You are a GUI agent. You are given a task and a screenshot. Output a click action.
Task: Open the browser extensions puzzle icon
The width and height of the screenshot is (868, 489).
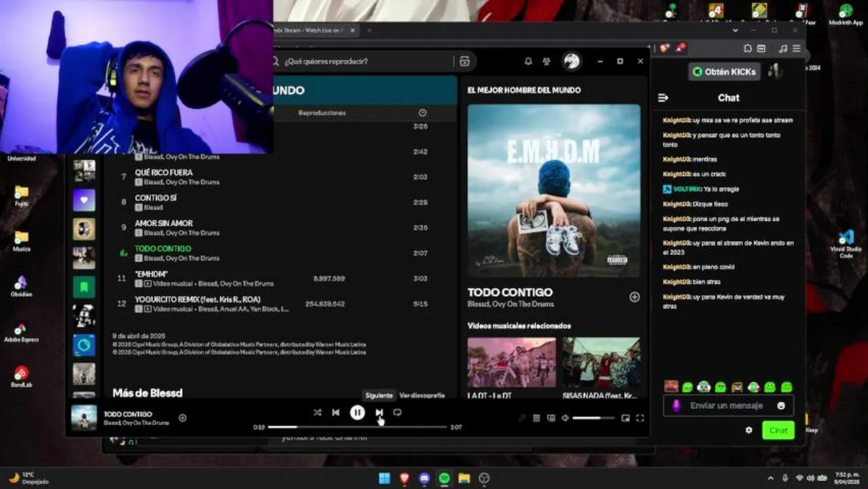coord(748,48)
